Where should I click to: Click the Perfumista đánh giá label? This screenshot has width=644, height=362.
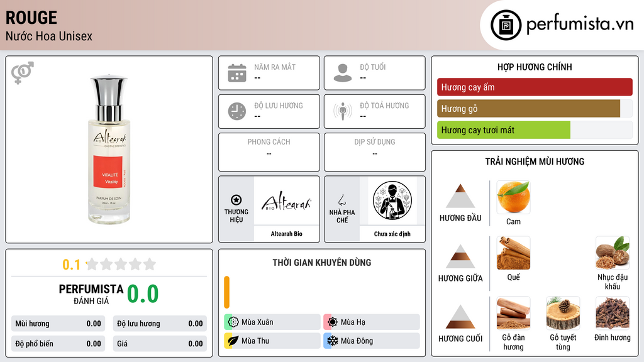point(91,294)
